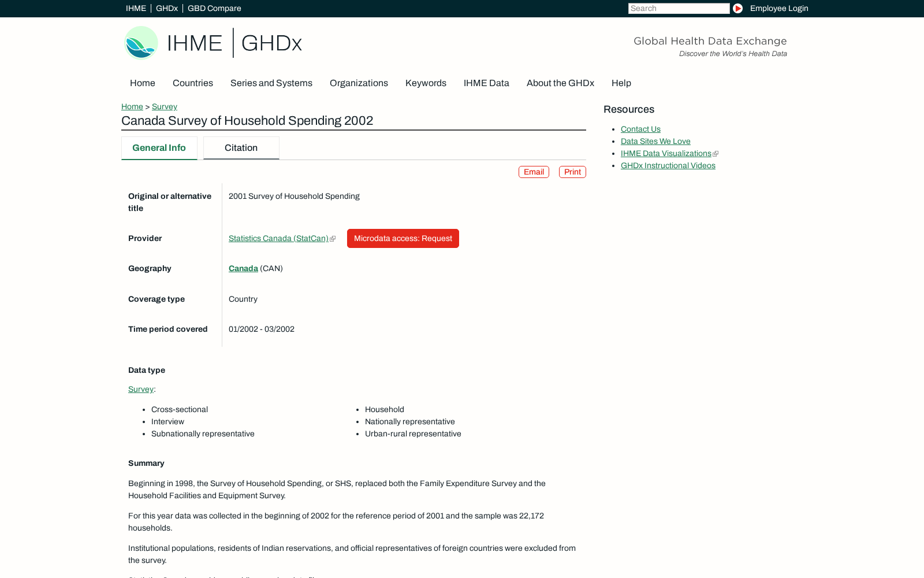Open the IHME Data menu
This screenshot has width=924, height=578.
pyautogui.click(x=486, y=83)
